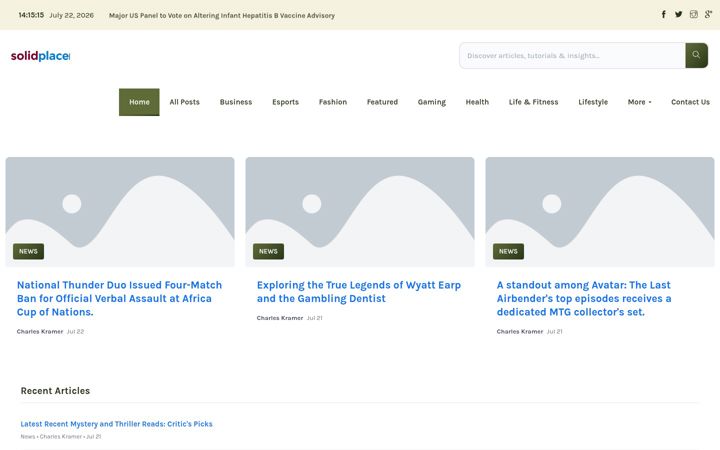The width and height of the screenshot is (720, 450).
Task: Click Charles Kramer under Avatar article
Action: tap(520, 332)
